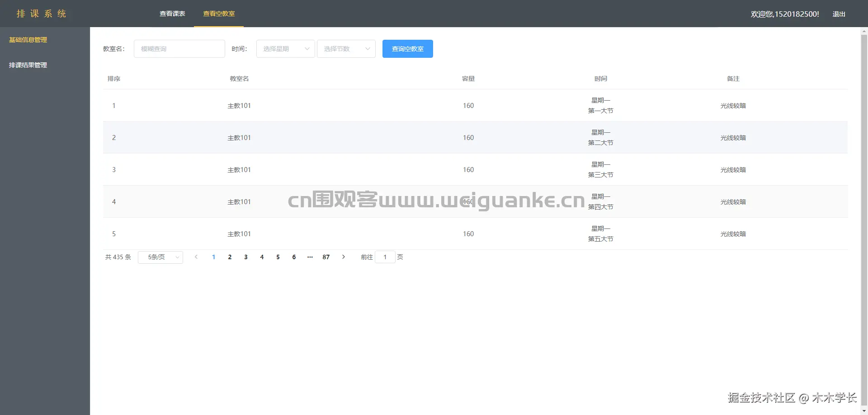Go to pagination page 6
This screenshot has height=415, width=868.
click(x=294, y=257)
